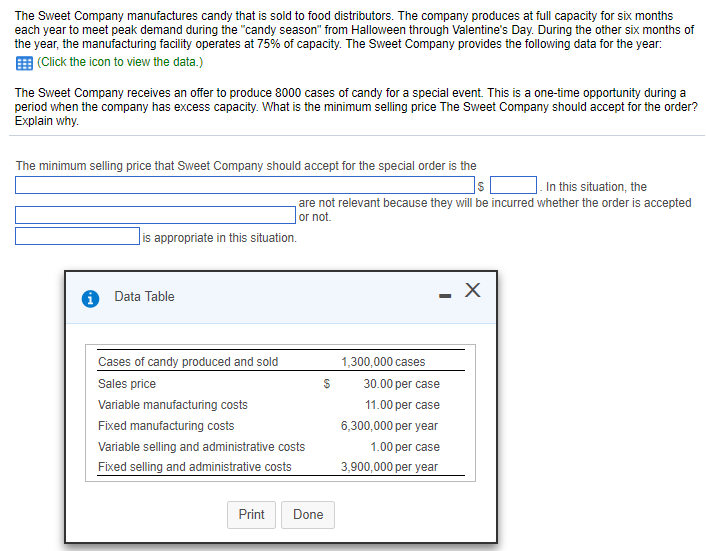This screenshot has height=551, width=706.
Task: Click the Print button
Action: [x=251, y=515]
